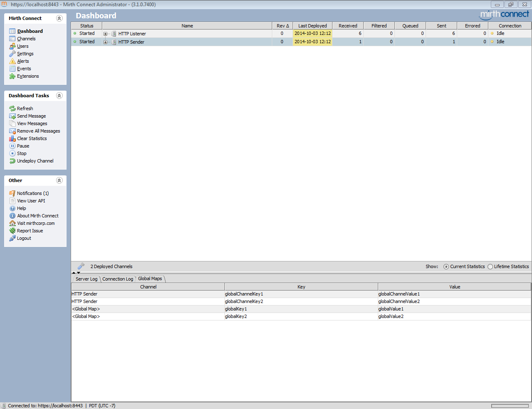This screenshot has width=532, height=409.
Task: Open Users management icon
Action: 12,46
